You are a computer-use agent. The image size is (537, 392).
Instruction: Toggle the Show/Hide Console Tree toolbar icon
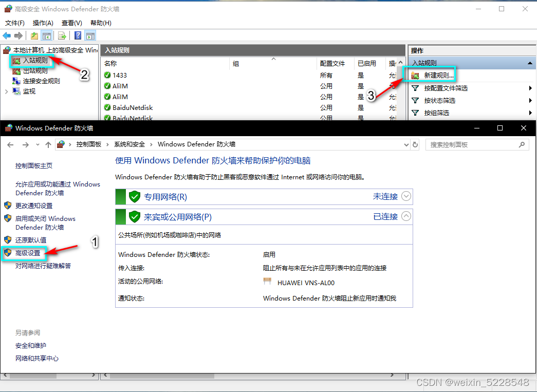(x=46, y=35)
